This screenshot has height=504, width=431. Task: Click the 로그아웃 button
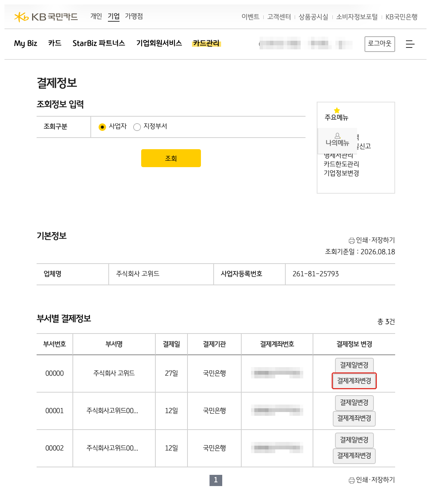coord(380,44)
